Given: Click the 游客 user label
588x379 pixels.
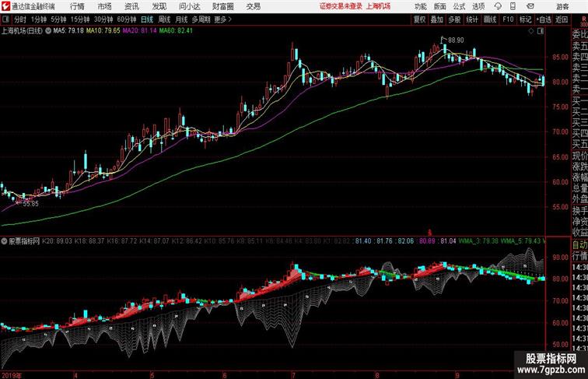Looking at the screenshot, I should click(x=562, y=6).
